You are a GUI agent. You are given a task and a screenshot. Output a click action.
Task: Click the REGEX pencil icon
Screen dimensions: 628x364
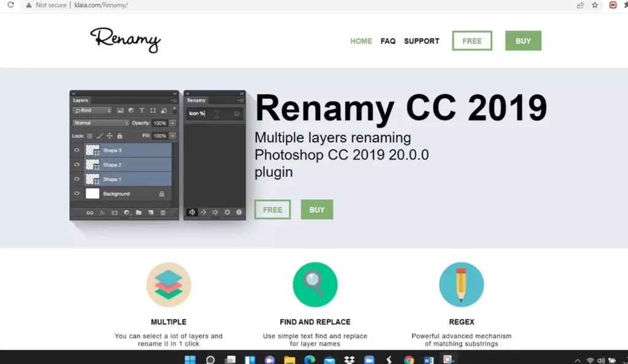pyautogui.click(x=461, y=285)
